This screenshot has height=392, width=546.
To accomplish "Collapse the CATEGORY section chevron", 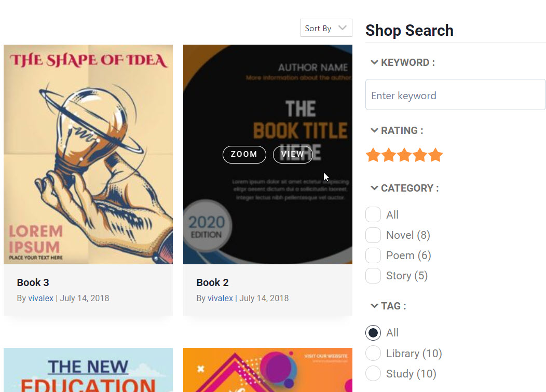I will tap(374, 188).
